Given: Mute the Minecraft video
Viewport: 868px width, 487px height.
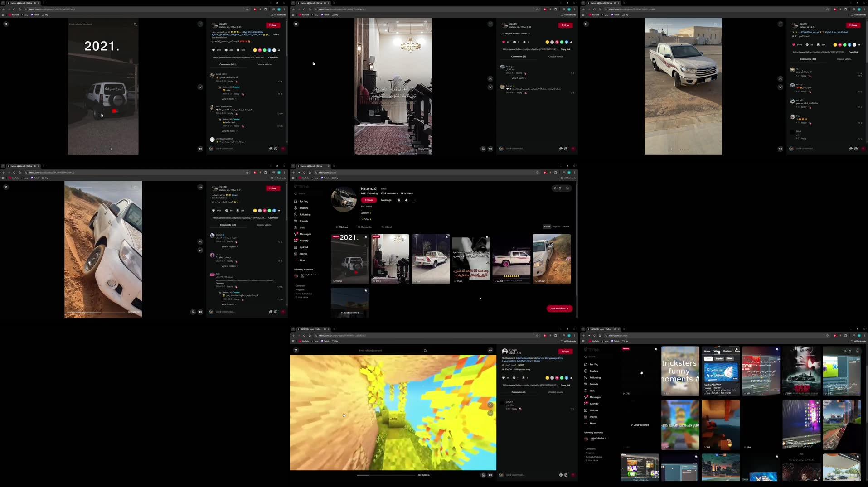Looking at the screenshot, I should tap(490, 475).
